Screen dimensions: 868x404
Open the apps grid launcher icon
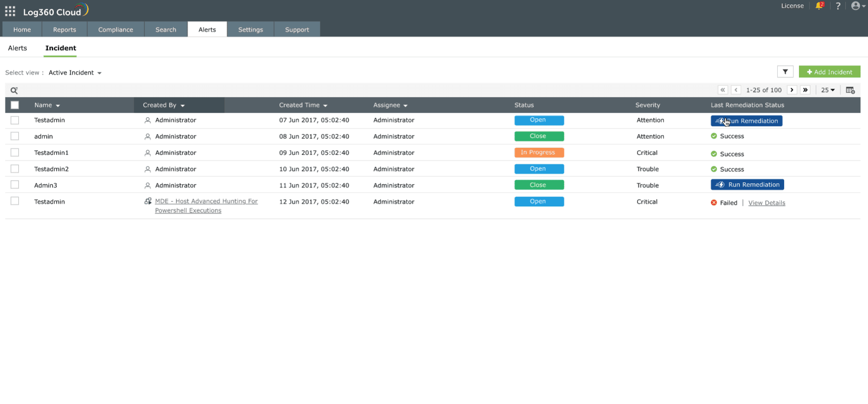(x=10, y=11)
